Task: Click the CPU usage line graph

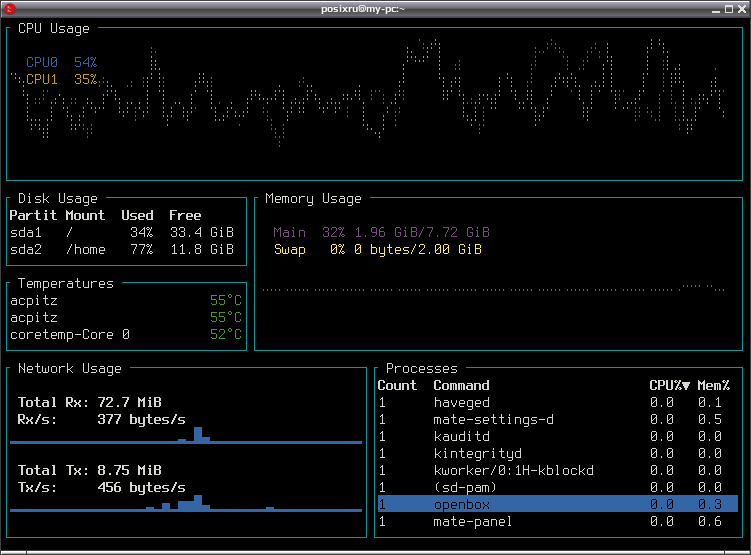Action: point(369,91)
